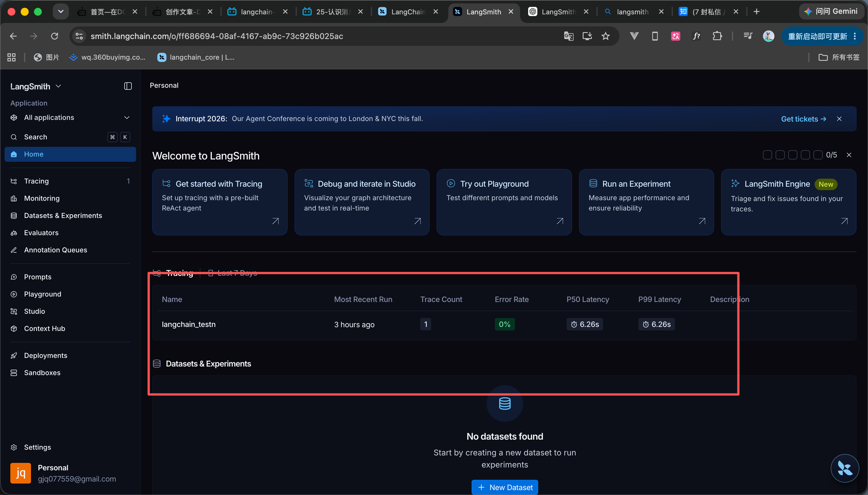This screenshot has height=495, width=868.
Task: Click the Playground sidebar icon
Action: [14, 294]
